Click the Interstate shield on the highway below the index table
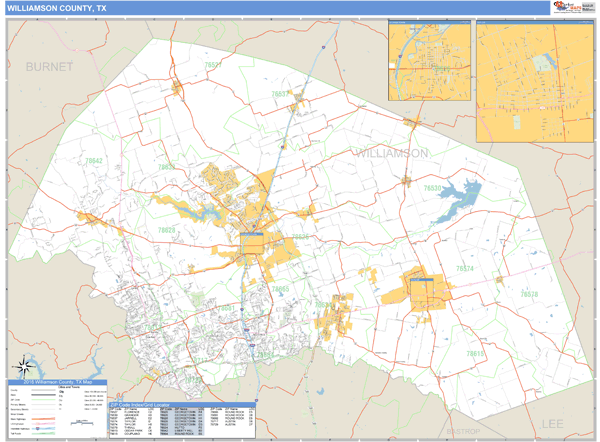The height and width of the screenshot is (442, 600). tap(256, 400)
